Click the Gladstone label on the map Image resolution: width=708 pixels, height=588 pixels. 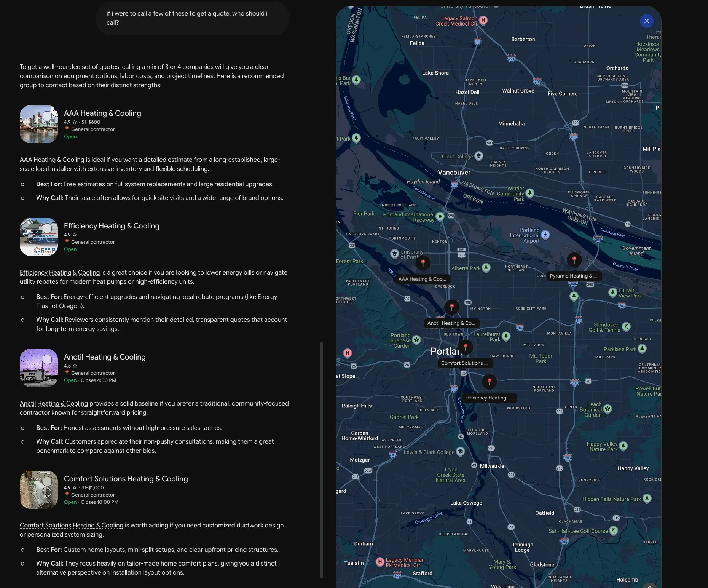(x=542, y=564)
